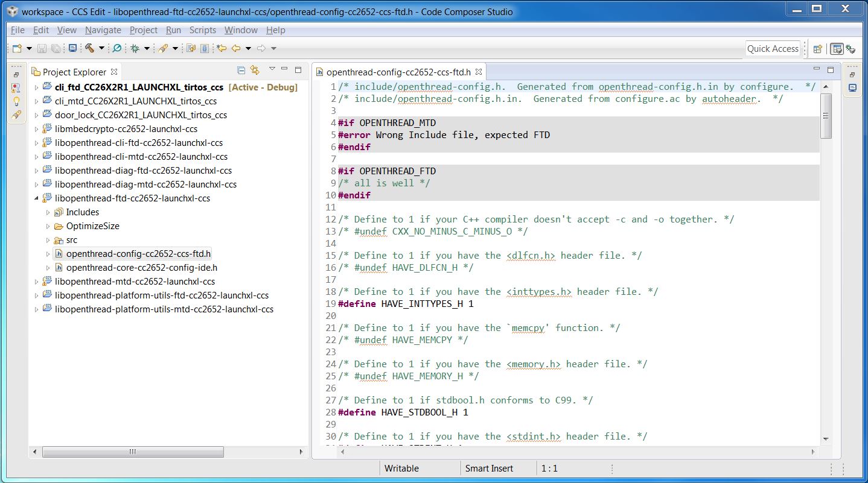Click inside the Quick Access box
The width and height of the screenshot is (868, 483).
[773, 48]
